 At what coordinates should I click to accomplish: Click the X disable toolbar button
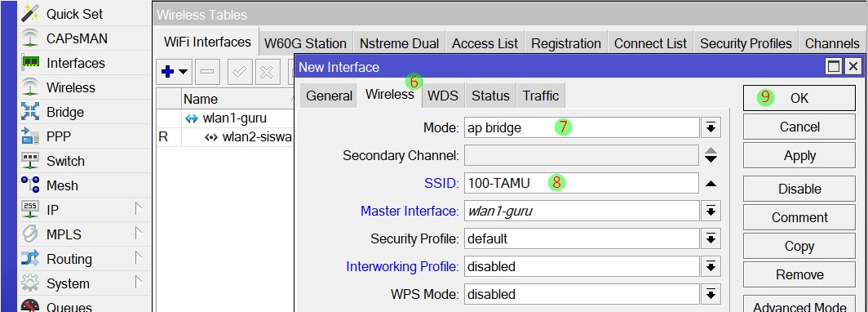point(267,72)
